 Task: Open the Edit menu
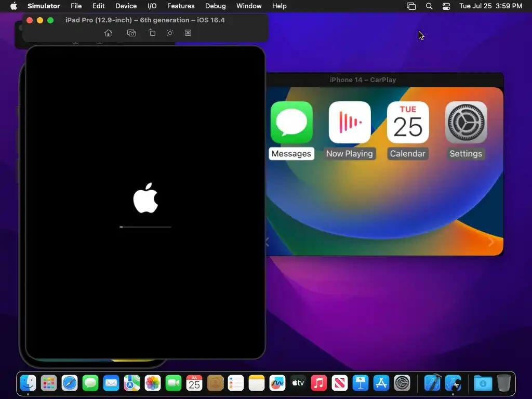(x=98, y=6)
